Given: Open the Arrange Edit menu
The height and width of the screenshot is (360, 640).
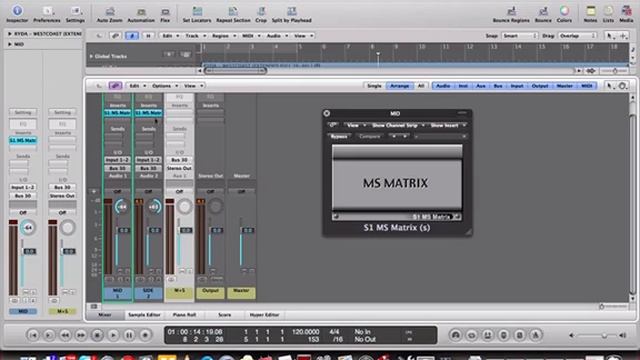Looking at the screenshot, I should pos(170,36).
